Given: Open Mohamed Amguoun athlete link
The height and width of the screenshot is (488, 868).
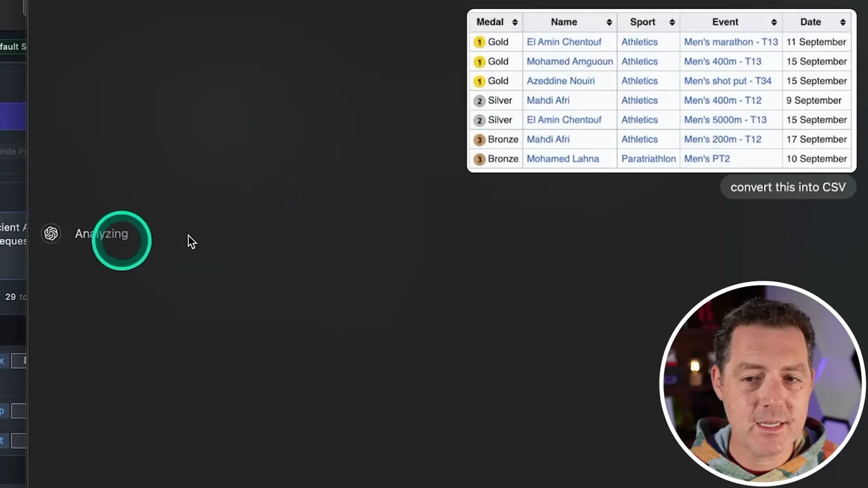Looking at the screenshot, I should pyautogui.click(x=570, y=61).
